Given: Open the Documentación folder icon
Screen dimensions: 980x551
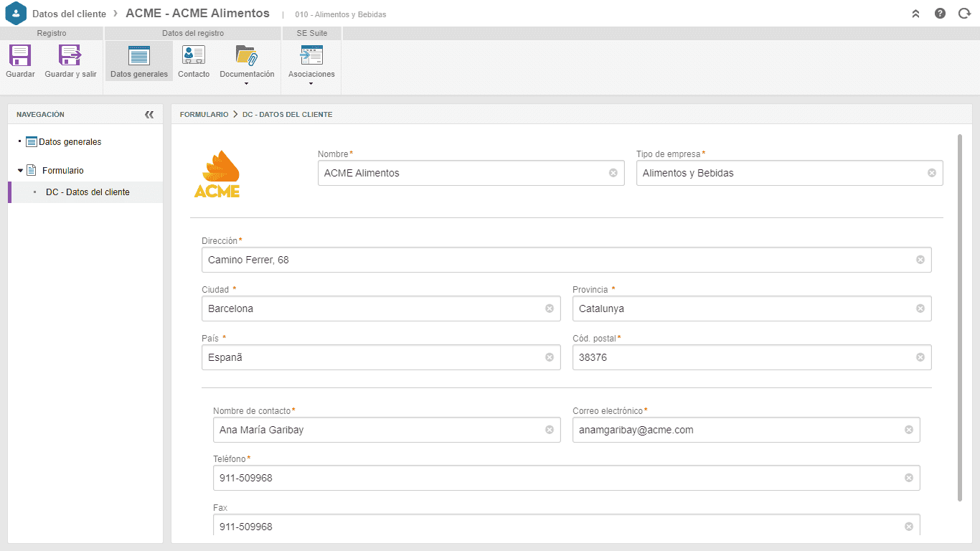Looking at the screenshot, I should pyautogui.click(x=247, y=56).
